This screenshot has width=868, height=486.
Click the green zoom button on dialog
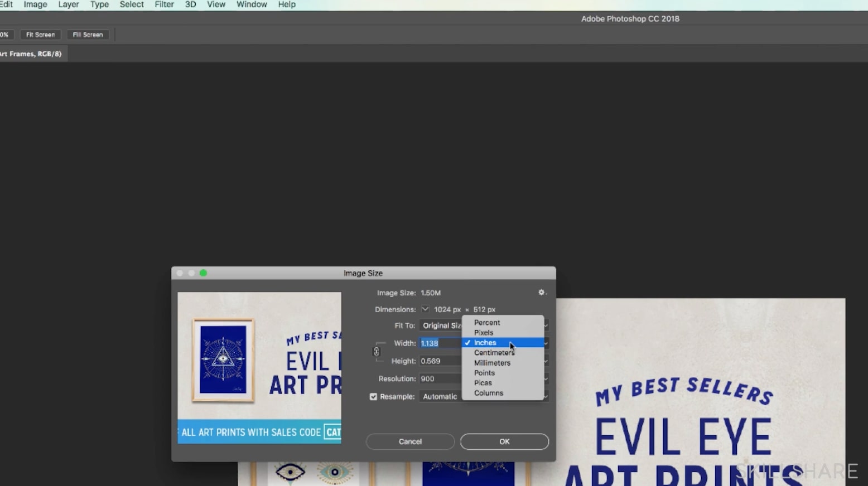point(204,273)
